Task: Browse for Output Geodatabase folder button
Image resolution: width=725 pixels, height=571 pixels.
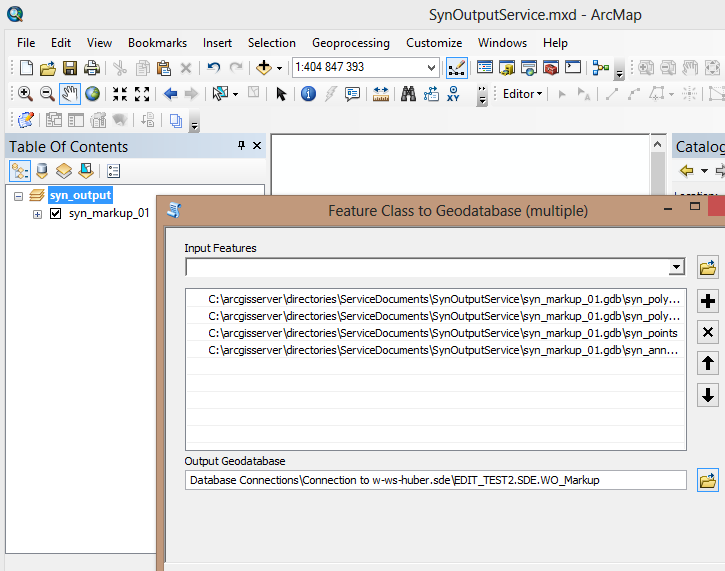Action: [x=707, y=480]
